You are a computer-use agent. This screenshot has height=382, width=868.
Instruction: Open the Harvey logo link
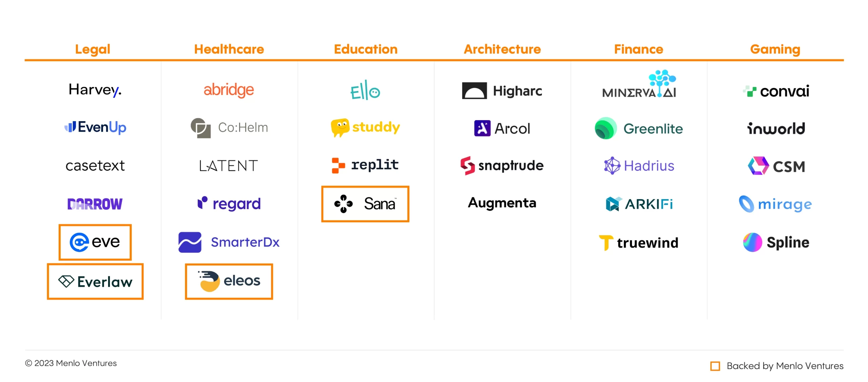[x=95, y=90]
